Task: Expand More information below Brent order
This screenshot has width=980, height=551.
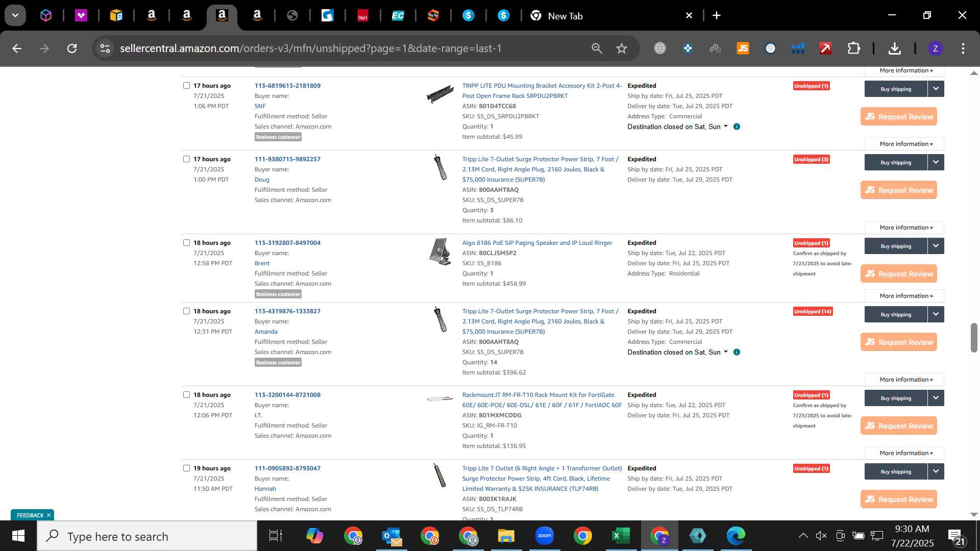Action: 905,296
